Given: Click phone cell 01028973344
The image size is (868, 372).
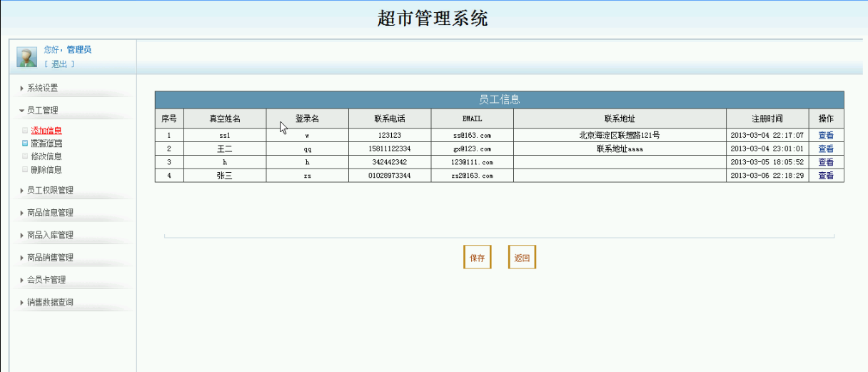Looking at the screenshot, I should point(390,176).
